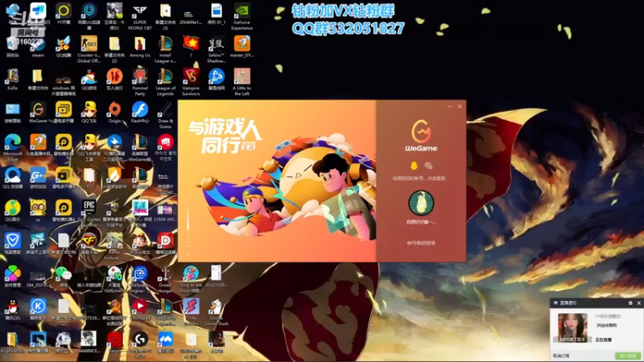
Task: Select the WeChat login icon in WeGame
Action: pos(428,166)
